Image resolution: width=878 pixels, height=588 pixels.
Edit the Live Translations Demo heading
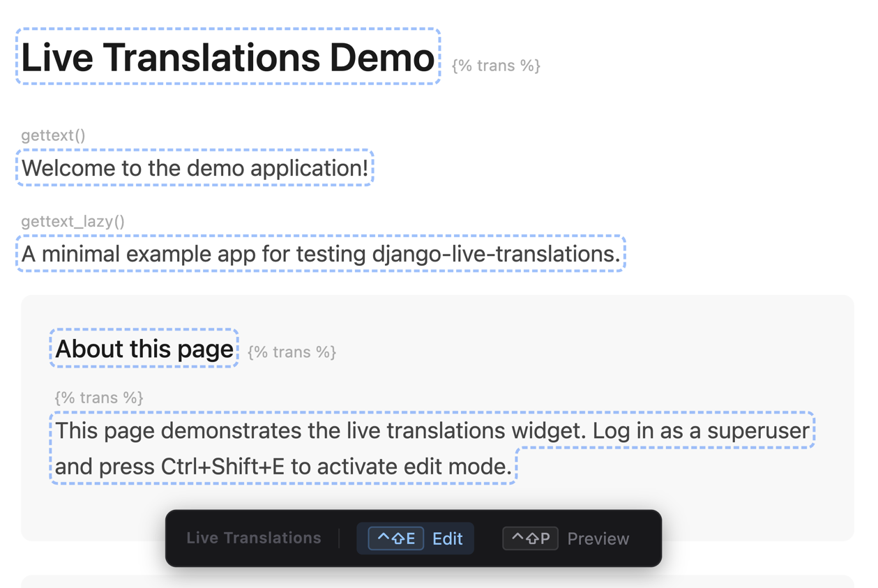coord(227,57)
